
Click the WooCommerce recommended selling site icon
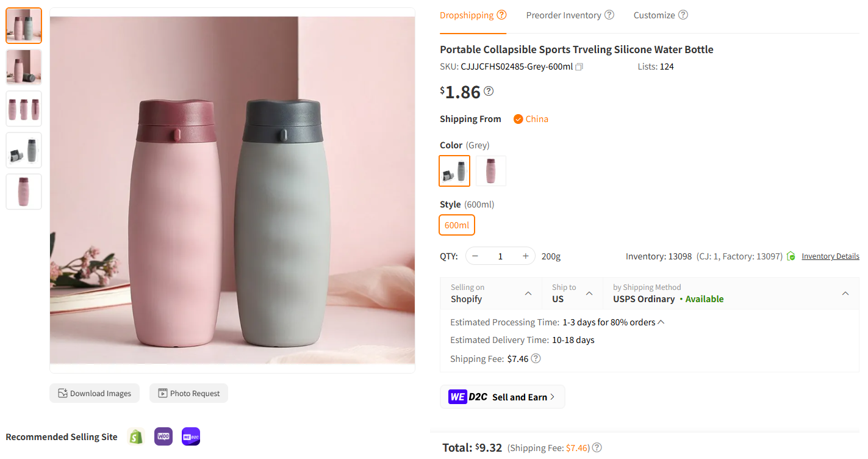163,436
